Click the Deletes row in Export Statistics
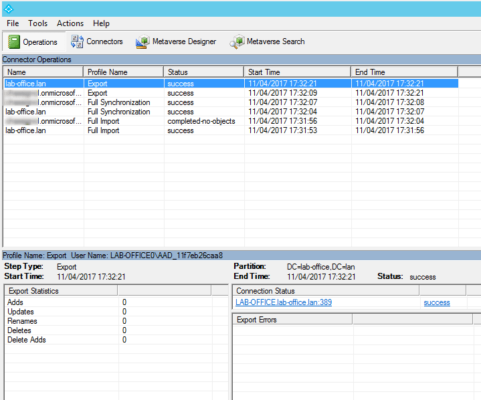This screenshot has width=481, height=400. point(109,330)
